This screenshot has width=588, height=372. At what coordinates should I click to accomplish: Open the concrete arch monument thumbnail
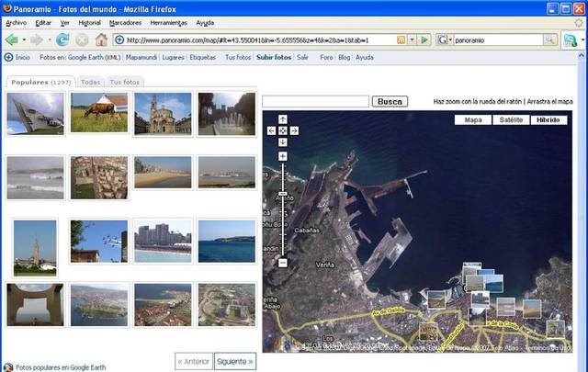point(35,305)
